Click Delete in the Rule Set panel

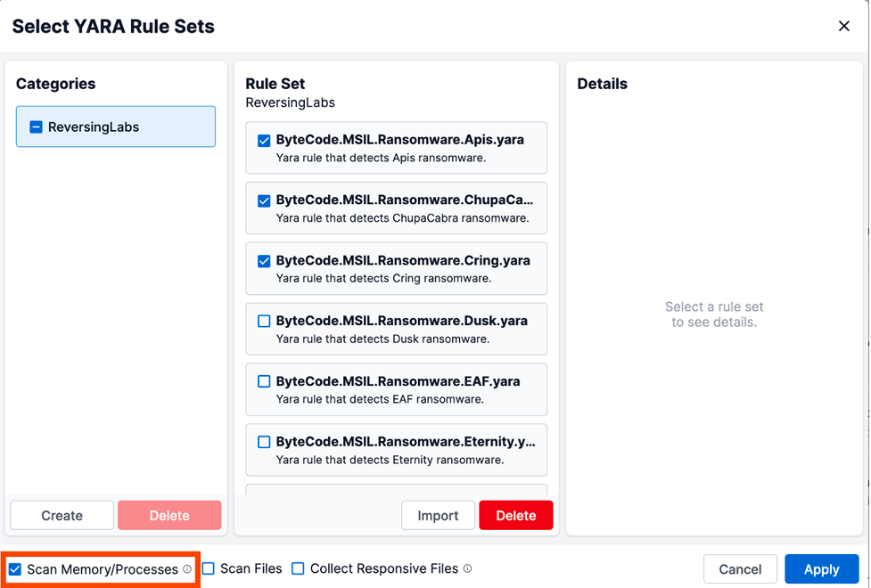515,515
